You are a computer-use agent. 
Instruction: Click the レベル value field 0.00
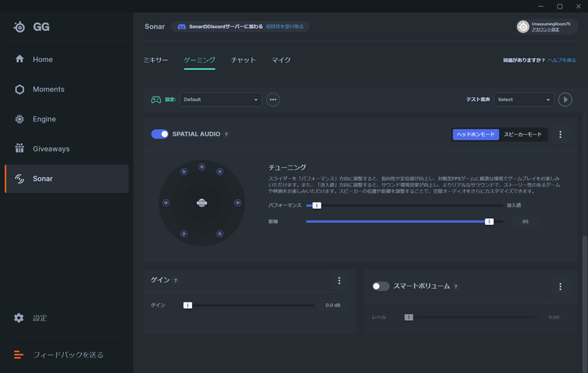554,317
